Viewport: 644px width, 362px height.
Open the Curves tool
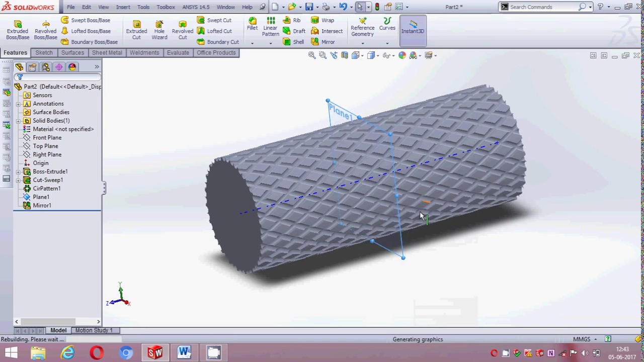[387, 24]
